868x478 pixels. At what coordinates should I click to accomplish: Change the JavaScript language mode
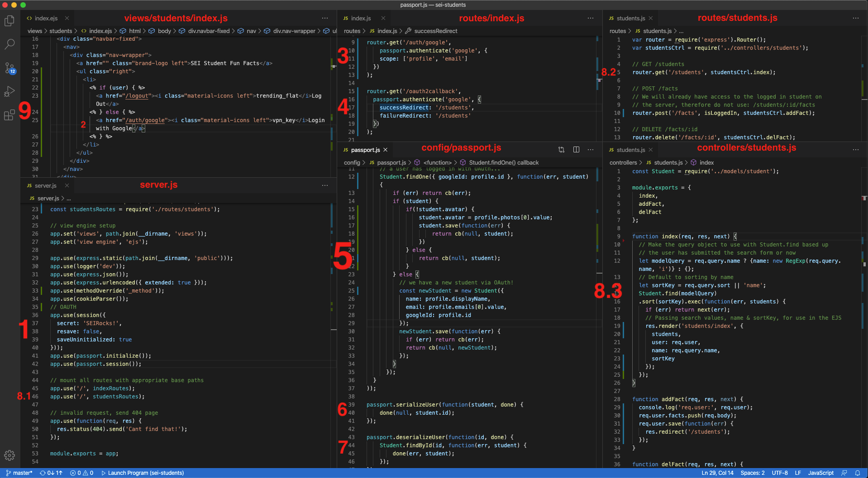(820, 473)
